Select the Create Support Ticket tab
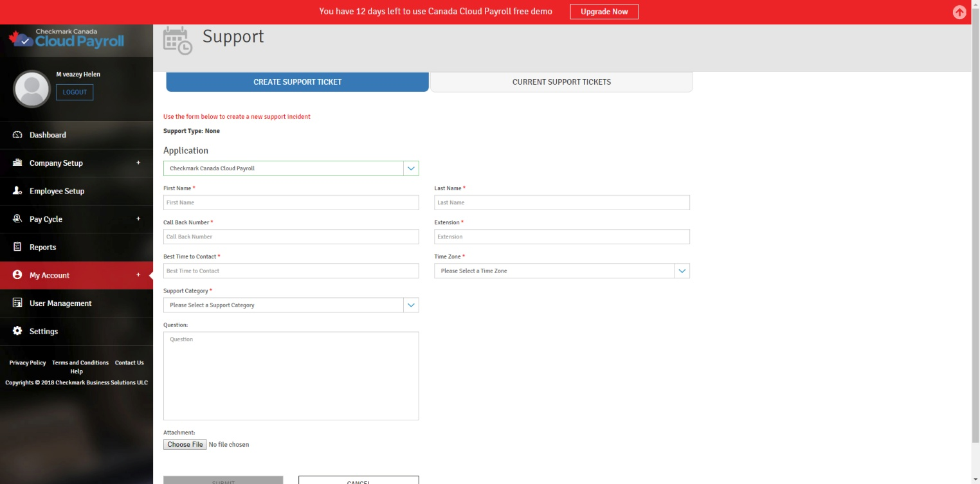 (297, 82)
